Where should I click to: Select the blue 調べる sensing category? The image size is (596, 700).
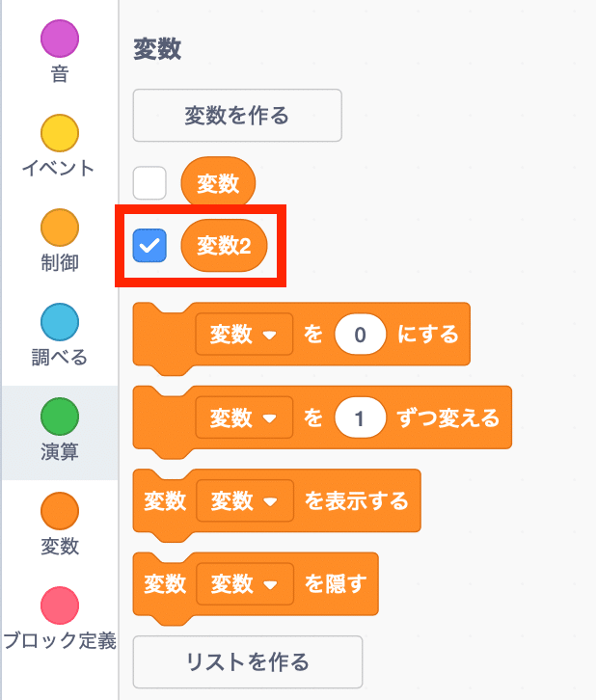tap(60, 335)
